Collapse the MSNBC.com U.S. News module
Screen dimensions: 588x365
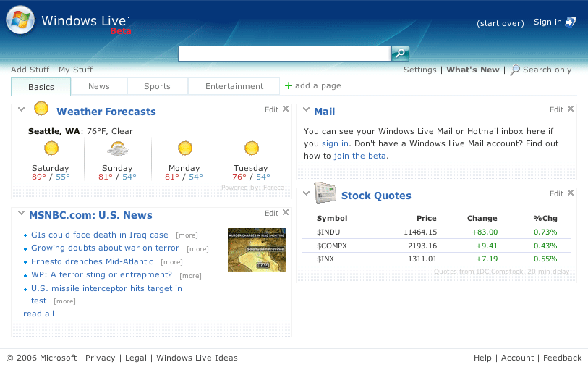coord(22,213)
